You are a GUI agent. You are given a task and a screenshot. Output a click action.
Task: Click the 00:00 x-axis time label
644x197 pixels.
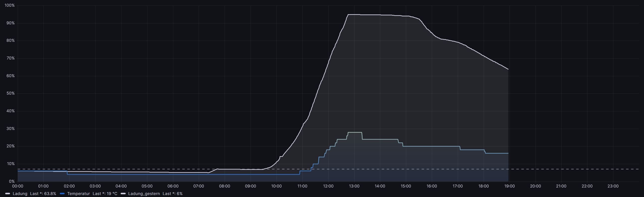pyautogui.click(x=17, y=186)
